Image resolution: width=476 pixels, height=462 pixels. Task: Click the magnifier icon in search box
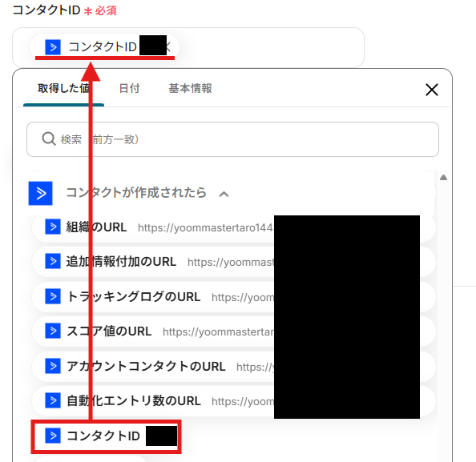click(49, 139)
